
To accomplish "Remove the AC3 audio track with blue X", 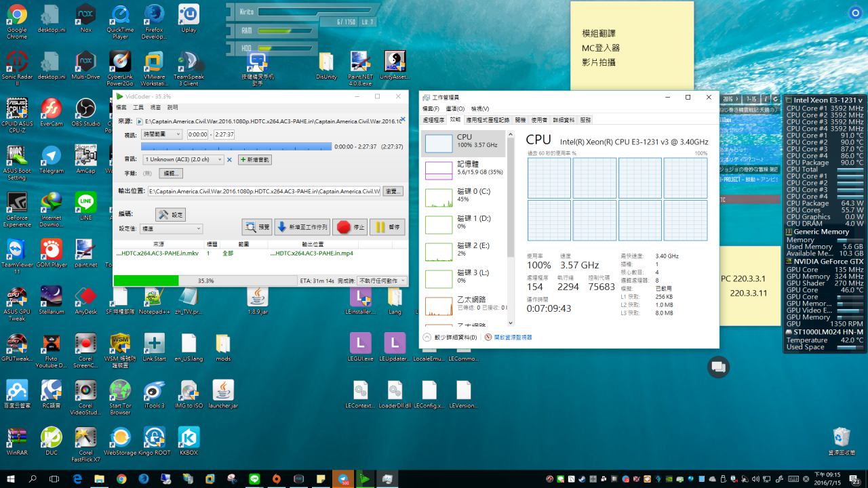I will pyautogui.click(x=229, y=160).
